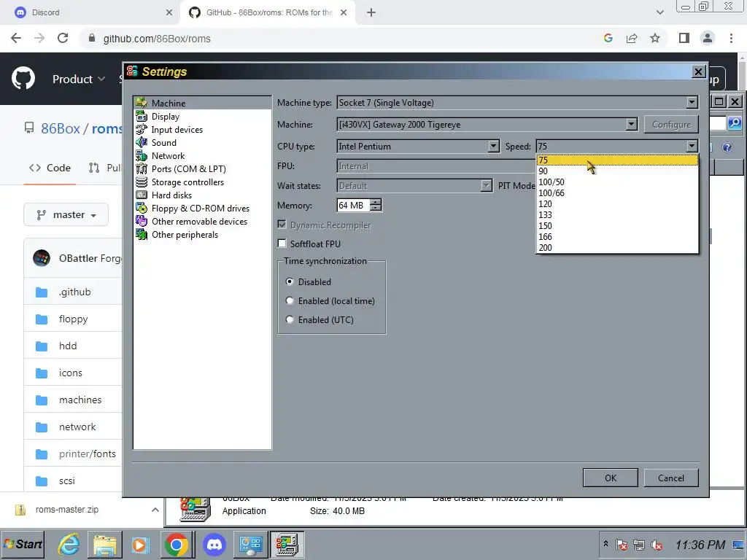
Task: Select Enabled (UTC) radio button
Action: (x=289, y=319)
